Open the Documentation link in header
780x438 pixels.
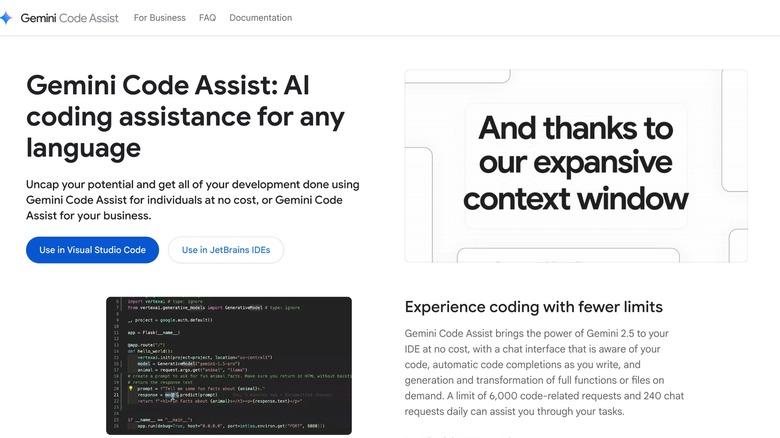tap(261, 18)
